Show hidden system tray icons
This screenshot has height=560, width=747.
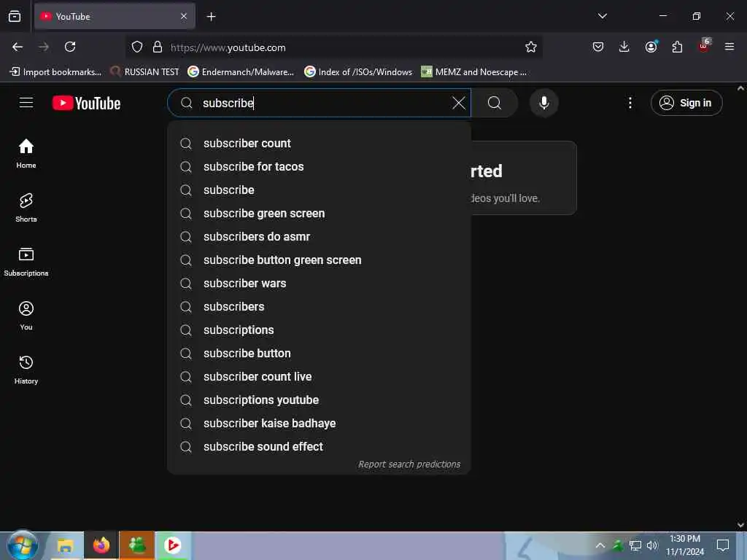600,545
